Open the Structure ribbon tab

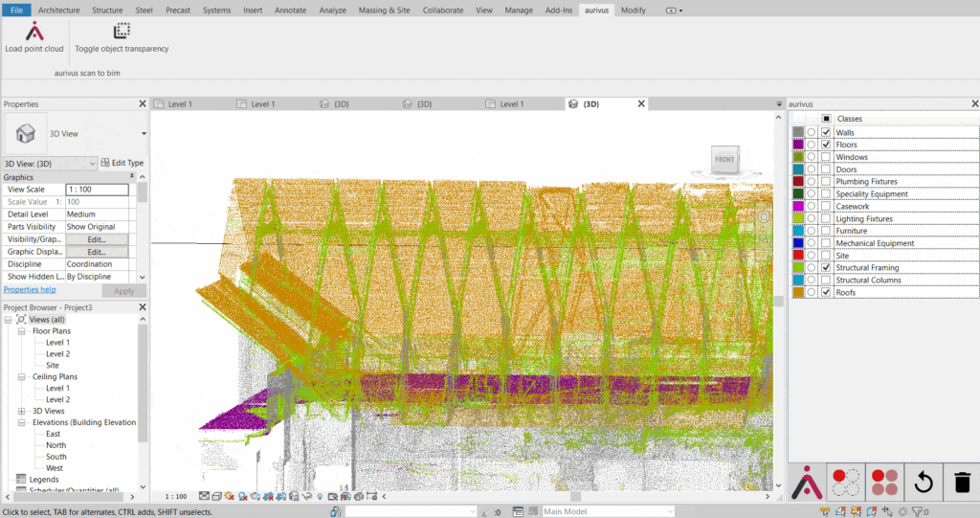(107, 10)
